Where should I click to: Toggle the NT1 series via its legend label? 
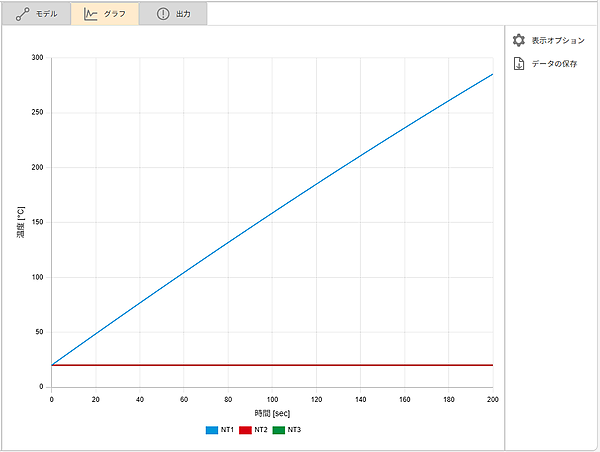pos(227,430)
